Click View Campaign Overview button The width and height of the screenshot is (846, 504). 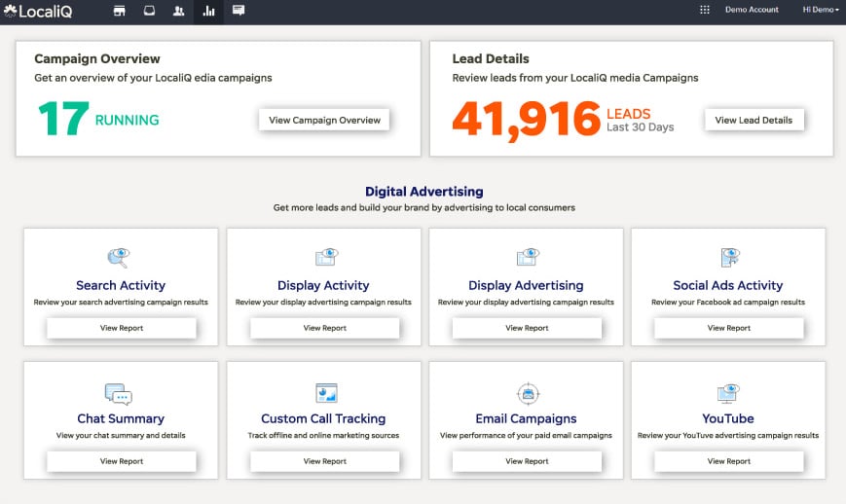coord(324,120)
